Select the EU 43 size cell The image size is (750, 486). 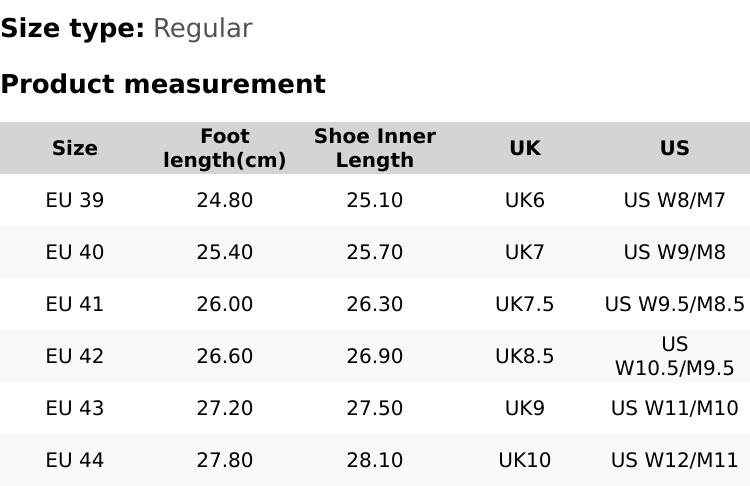click(75, 408)
